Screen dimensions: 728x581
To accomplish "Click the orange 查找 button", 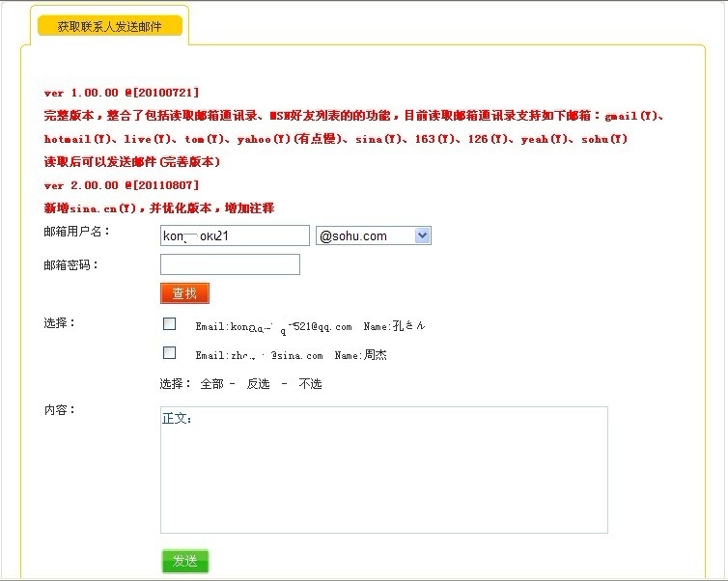I will (x=184, y=293).
